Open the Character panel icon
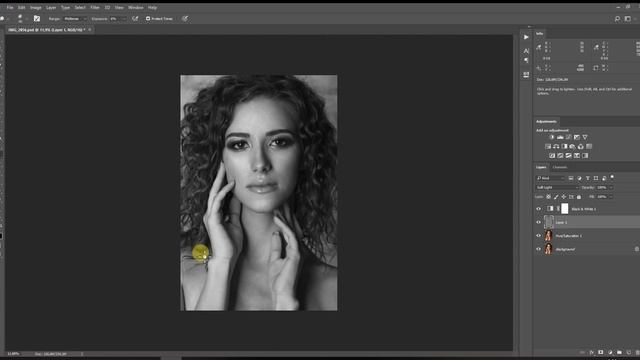The image size is (640, 360). tap(526, 51)
